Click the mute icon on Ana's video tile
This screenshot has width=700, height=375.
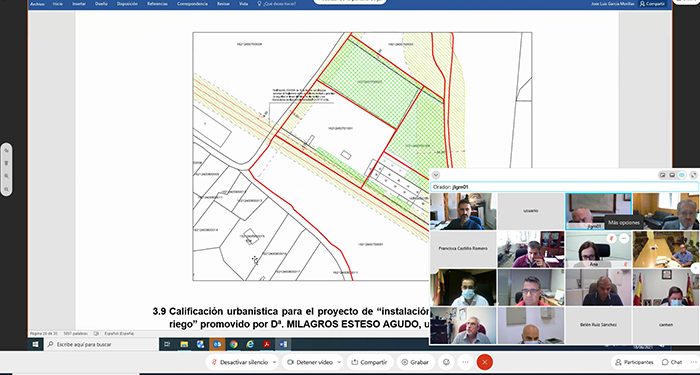(x=612, y=238)
